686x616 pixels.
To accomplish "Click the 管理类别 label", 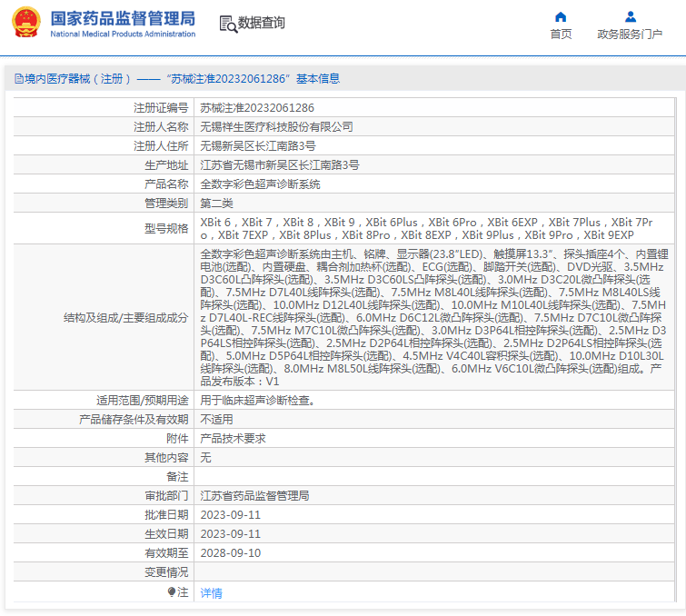I will [x=166, y=203].
